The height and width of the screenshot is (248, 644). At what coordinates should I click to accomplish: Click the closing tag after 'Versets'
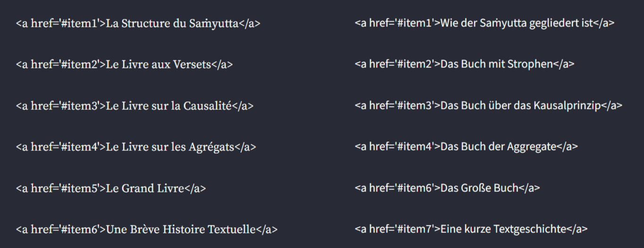222,65
